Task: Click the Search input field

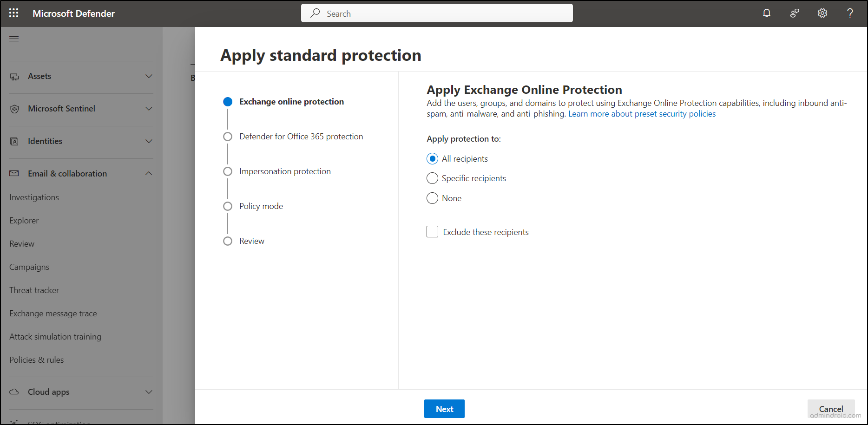Action: [x=437, y=13]
